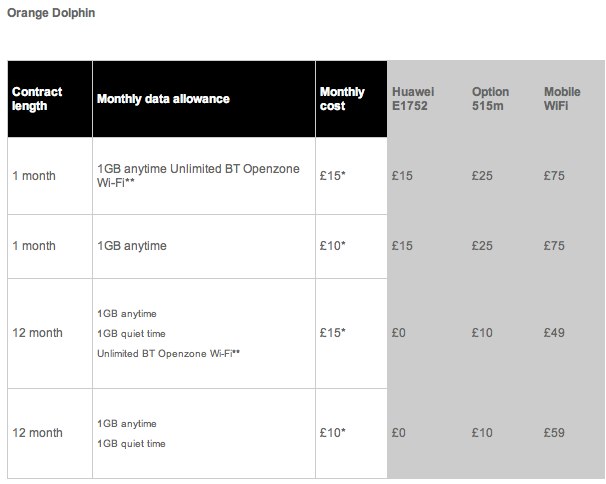Image resolution: width=606 pixels, height=484 pixels.
Task: Click the Contract length column header
Action: (37, 99)
